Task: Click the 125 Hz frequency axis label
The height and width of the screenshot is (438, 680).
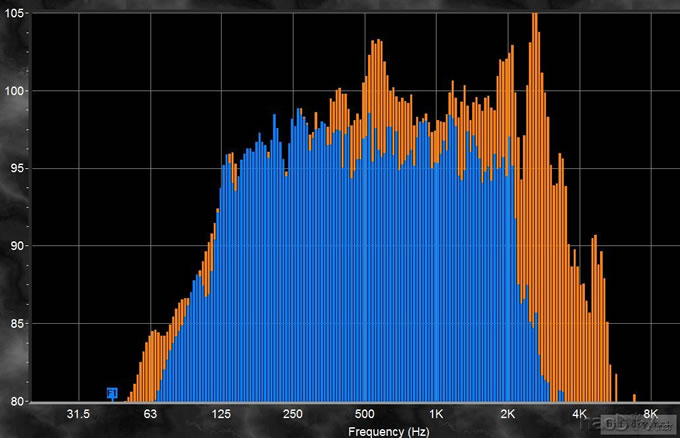Action: (221, 414)
